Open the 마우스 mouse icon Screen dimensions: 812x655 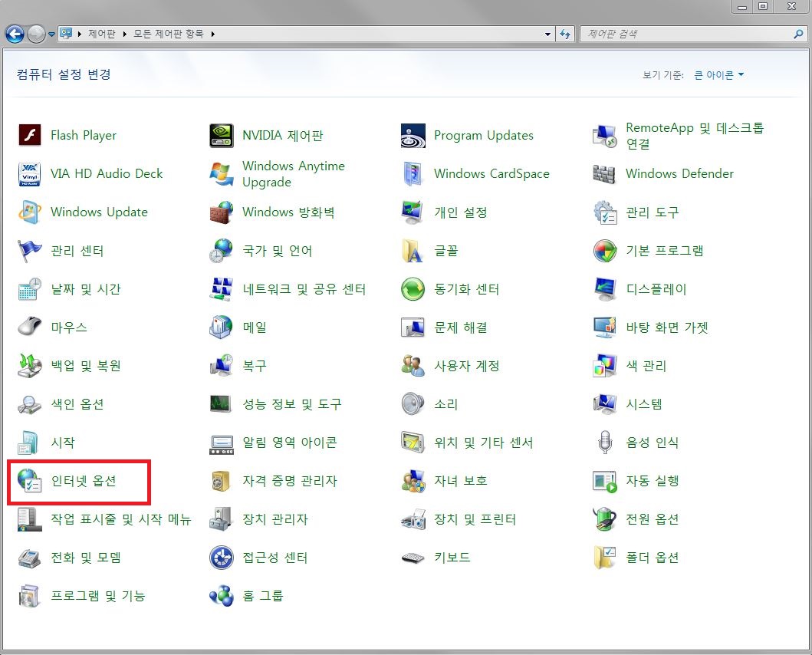(x=29, y=327)
